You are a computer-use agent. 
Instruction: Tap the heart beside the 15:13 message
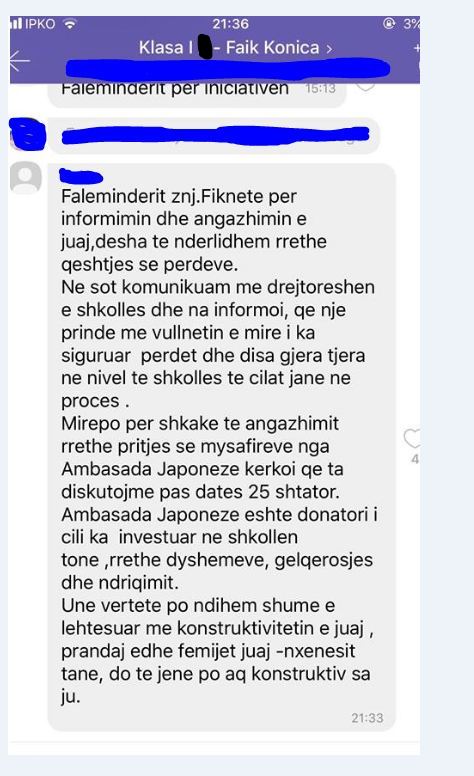click(x=365, y=87)
